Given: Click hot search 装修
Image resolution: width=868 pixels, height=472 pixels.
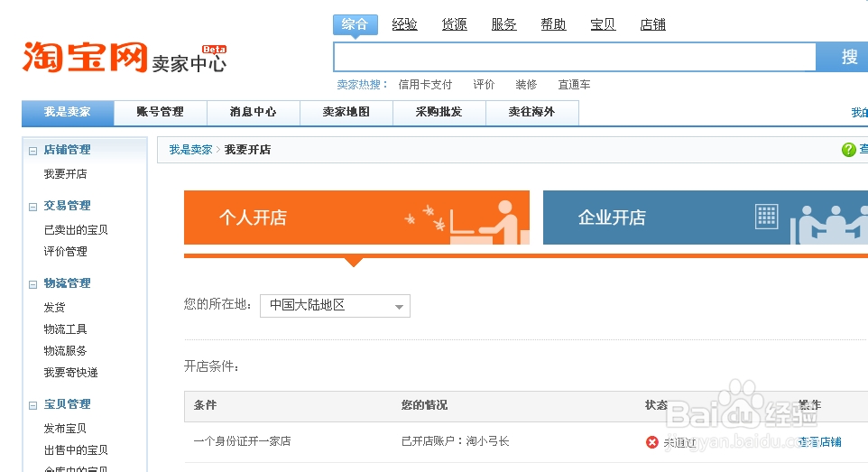Looking at the screenshot, I should point(526,85).
